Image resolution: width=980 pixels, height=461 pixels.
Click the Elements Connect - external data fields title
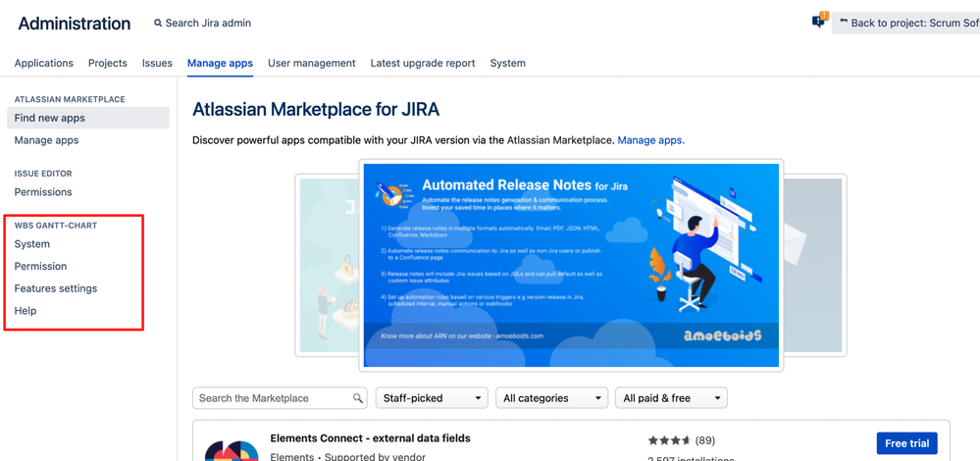[x=370, y=437]
